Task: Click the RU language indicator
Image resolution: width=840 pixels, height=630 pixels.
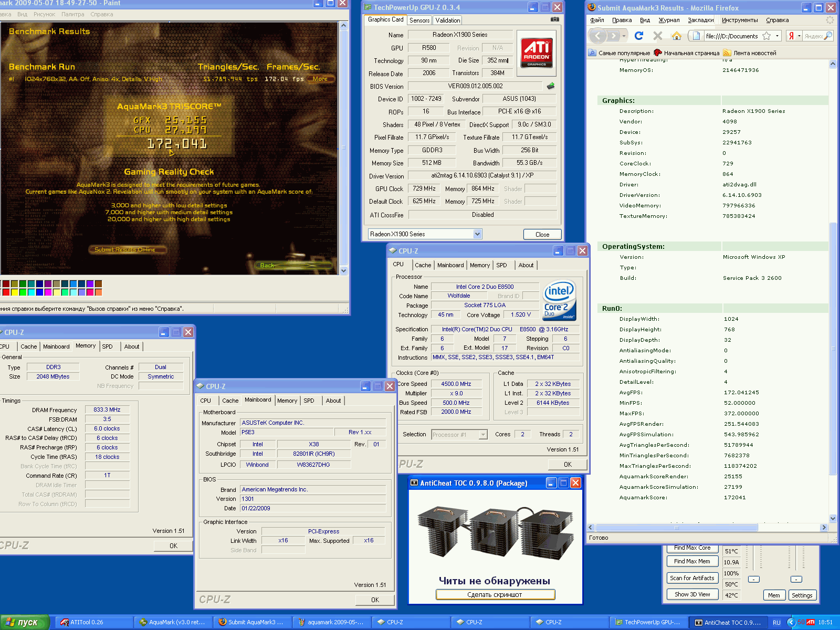Action: (776, 622)
